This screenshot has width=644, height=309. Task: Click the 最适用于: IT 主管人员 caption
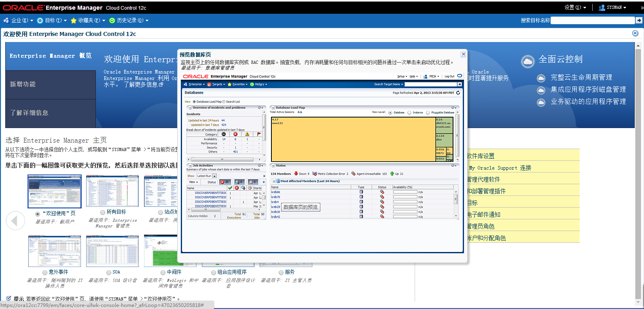tap(286, 280)
